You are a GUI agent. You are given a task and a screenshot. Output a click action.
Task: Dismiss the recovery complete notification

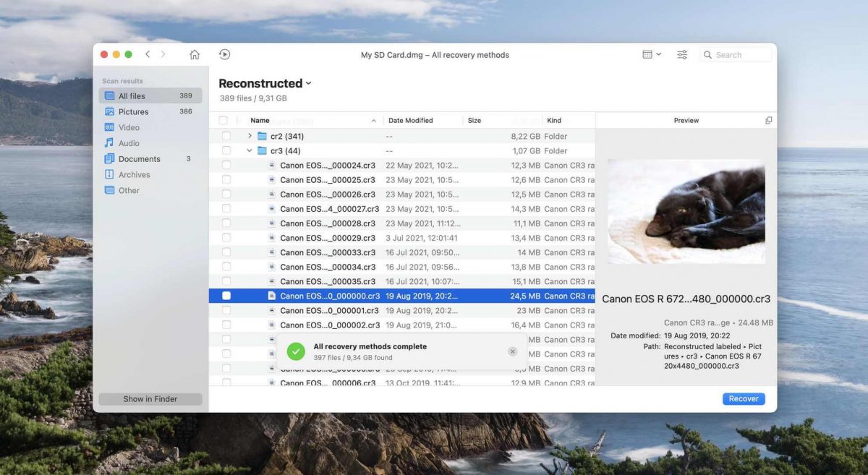(x=512, y=351)
